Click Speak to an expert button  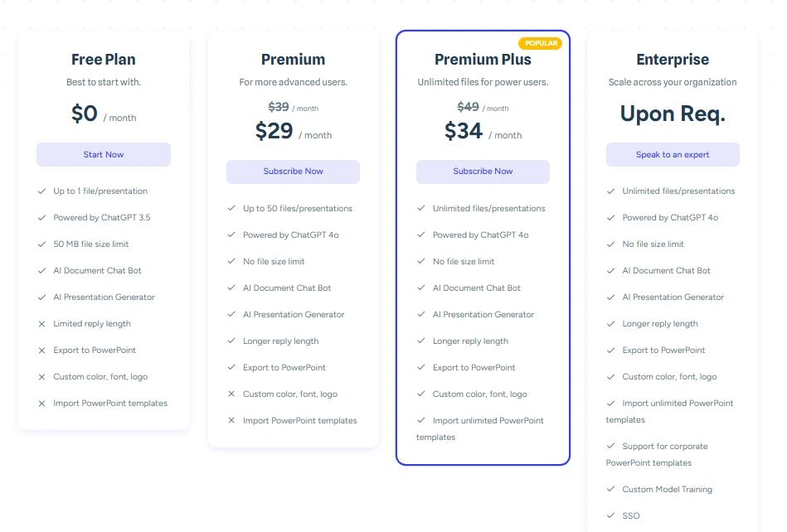(673, 155)
